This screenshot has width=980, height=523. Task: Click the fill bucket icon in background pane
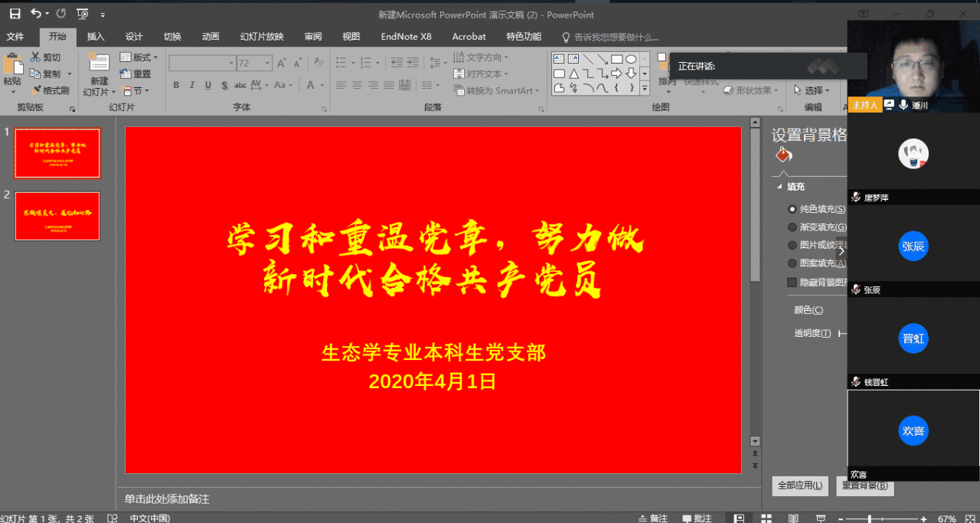[782, 156]
